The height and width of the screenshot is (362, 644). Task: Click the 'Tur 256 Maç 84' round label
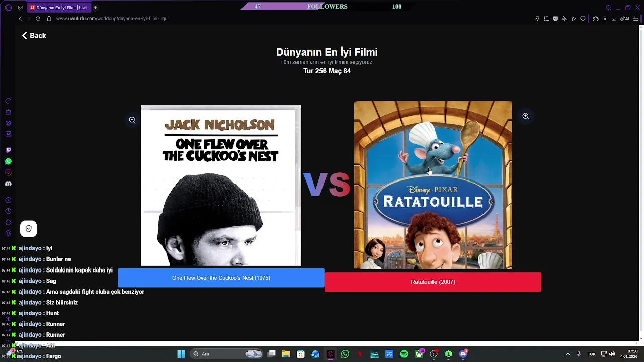pos(327,71)
